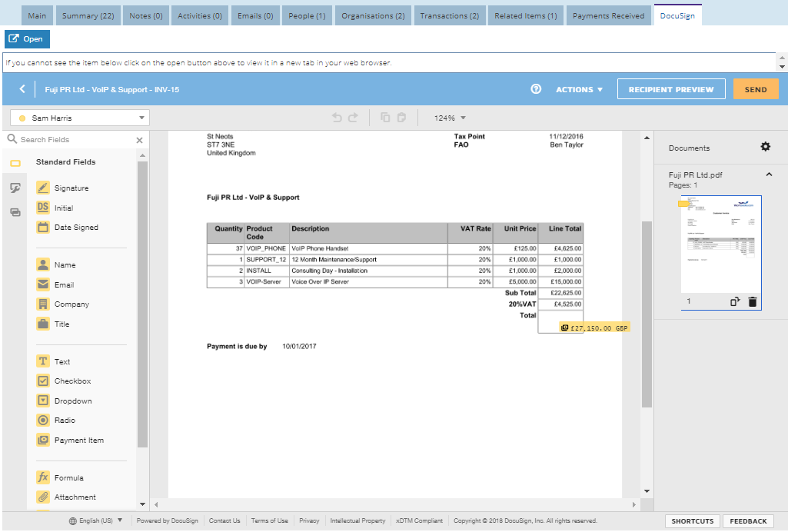Click the horizontal scroll right arrow
The image size is (788, 532).
coord(633,504)
